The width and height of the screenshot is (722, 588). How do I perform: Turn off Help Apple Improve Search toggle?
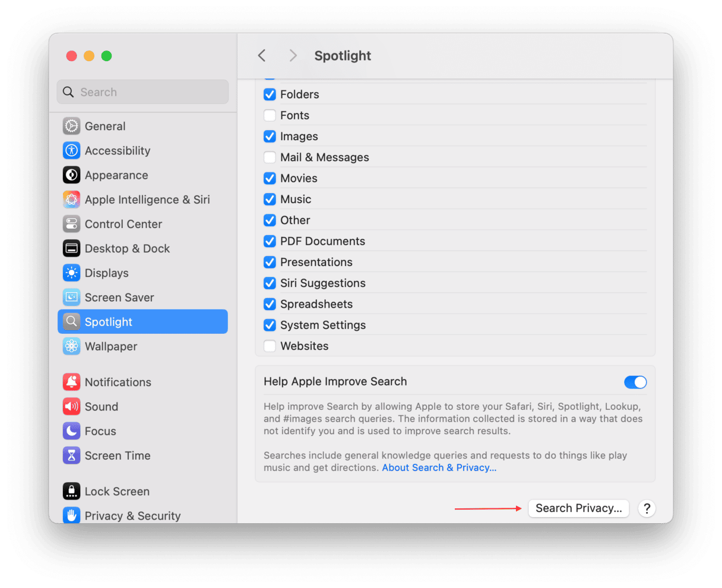click(635, 382)
